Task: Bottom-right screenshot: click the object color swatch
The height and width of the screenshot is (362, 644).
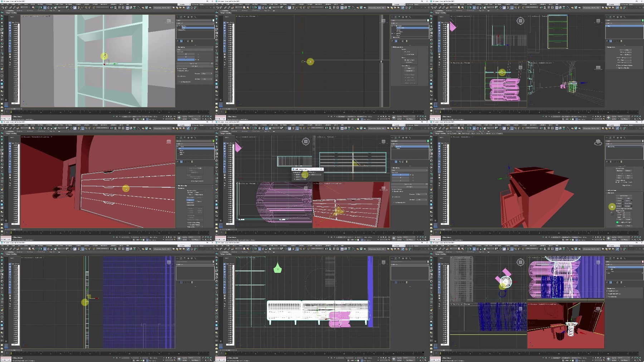Action: click(643, 262)
